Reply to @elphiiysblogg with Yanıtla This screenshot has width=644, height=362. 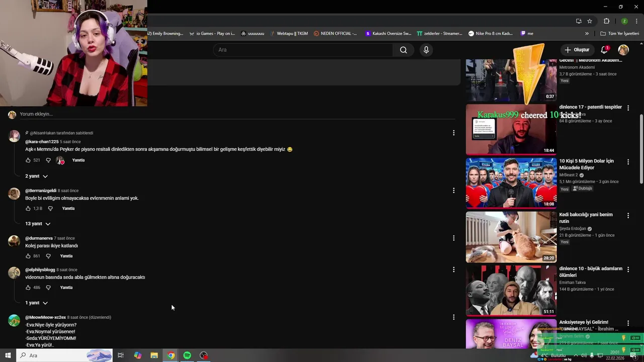66,288
